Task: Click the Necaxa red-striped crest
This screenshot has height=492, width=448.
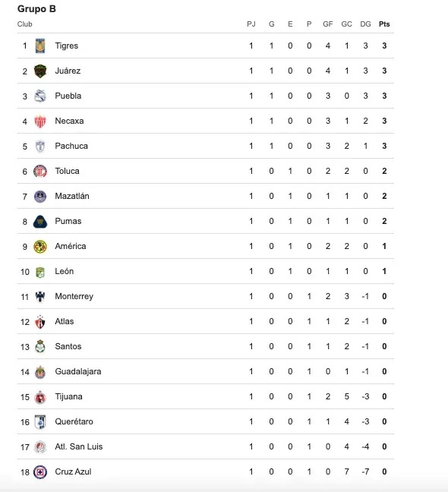Action: (40, 121)
